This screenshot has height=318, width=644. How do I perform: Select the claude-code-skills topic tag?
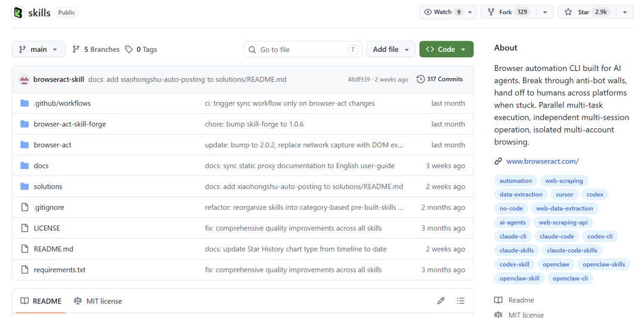click(x=572, y=250)
